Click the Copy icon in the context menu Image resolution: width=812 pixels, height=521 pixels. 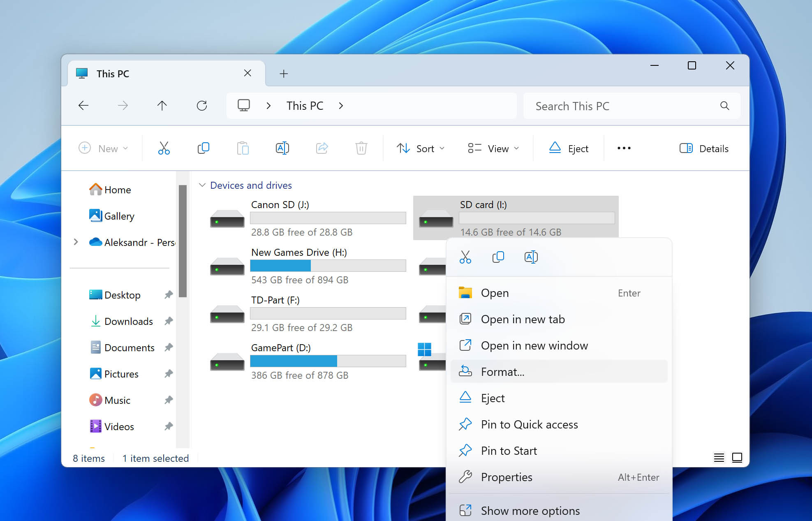498,257
